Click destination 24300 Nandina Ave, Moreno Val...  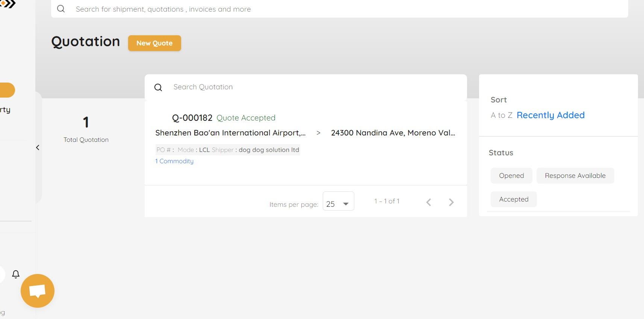(393, 133)
